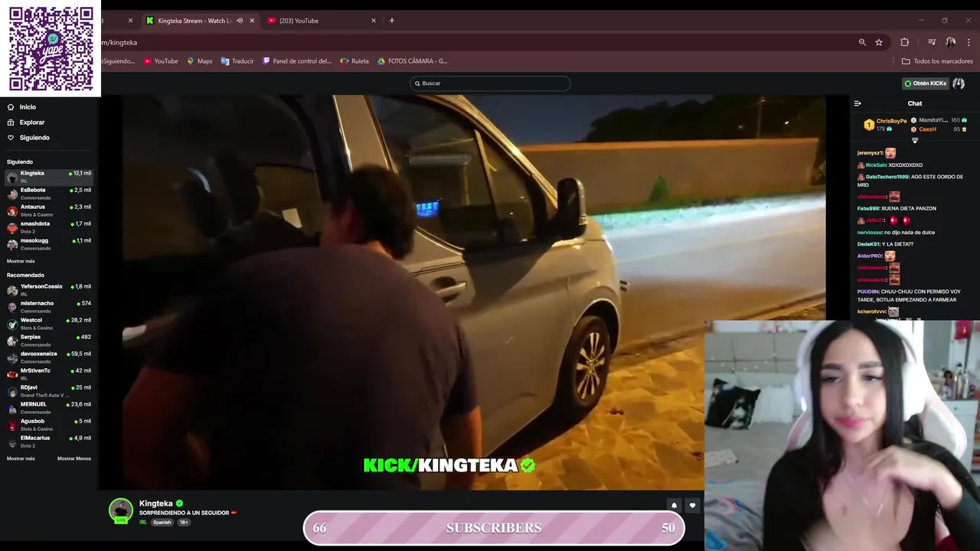
Task: Collapse list with Mostrar Menos
Action: point(74,458)
